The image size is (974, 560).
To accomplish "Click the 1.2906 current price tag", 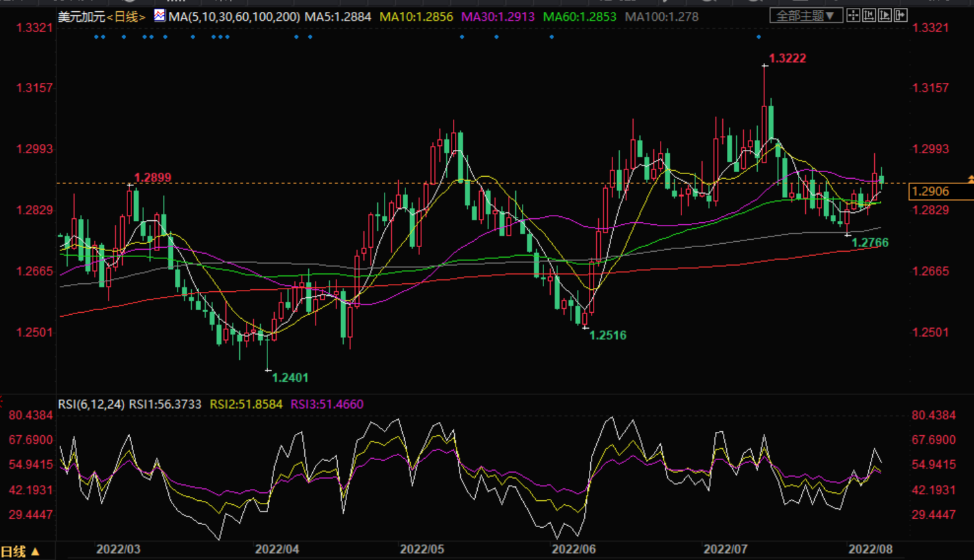I will 931,191.
